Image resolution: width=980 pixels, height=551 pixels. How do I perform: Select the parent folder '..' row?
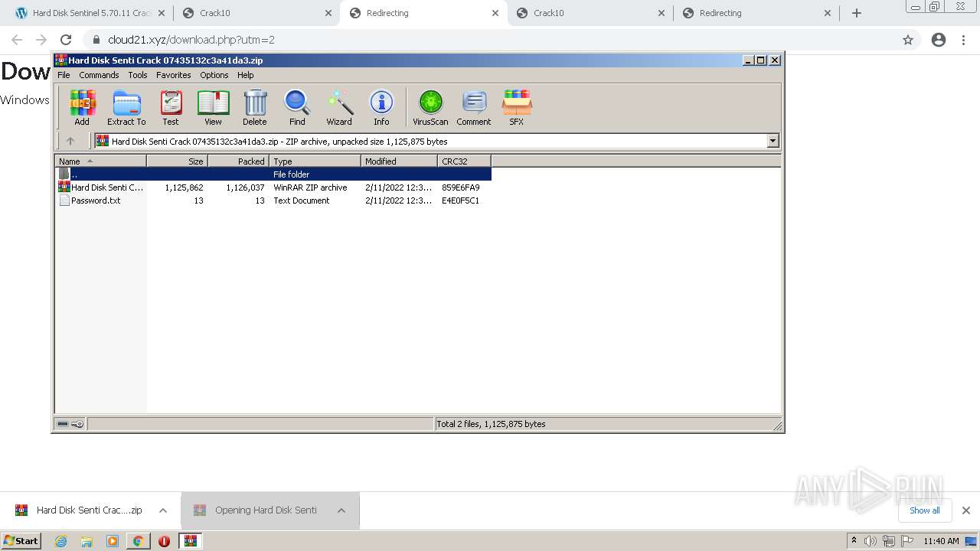point(273,174)
